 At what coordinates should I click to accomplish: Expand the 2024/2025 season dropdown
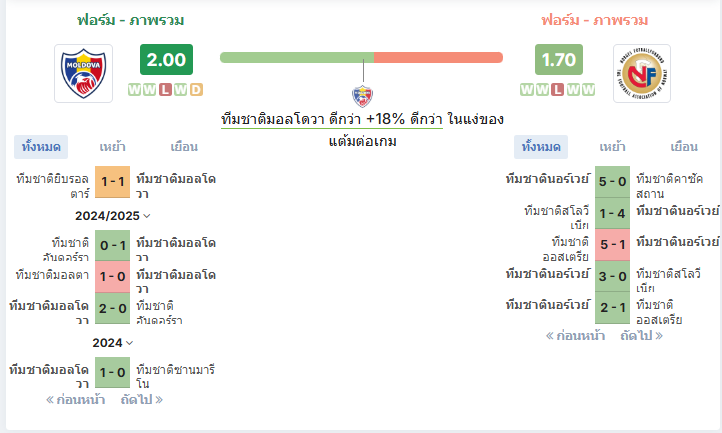click(112, 216)
